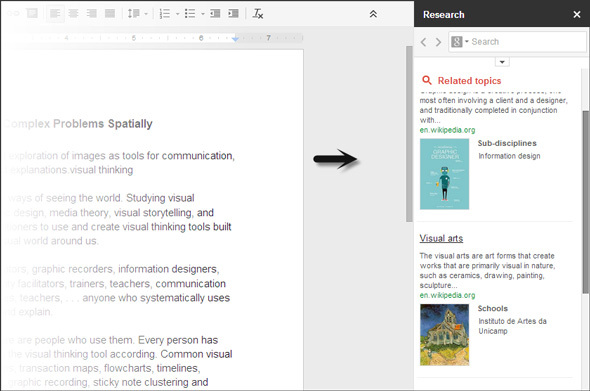Align text left
The width and height of the screenshot is (590, 391).
[55, 14]
